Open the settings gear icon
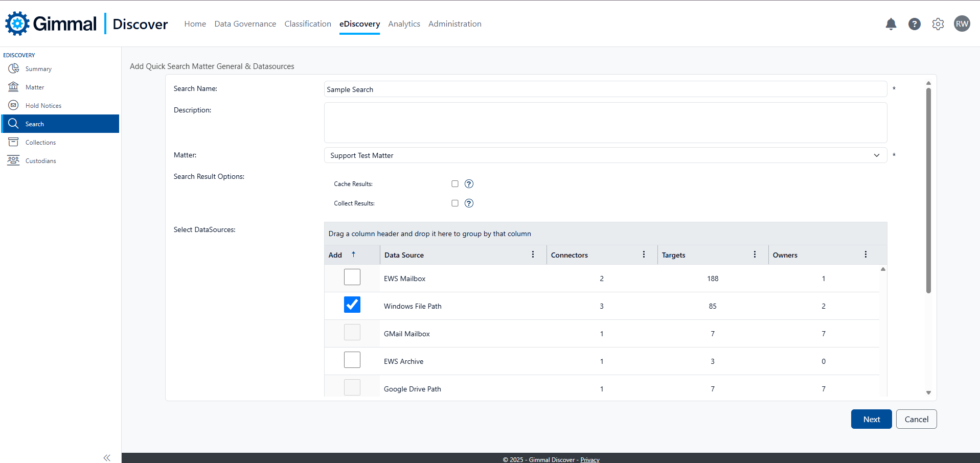Viewport: 980px width, 463px height. (938, 24)
